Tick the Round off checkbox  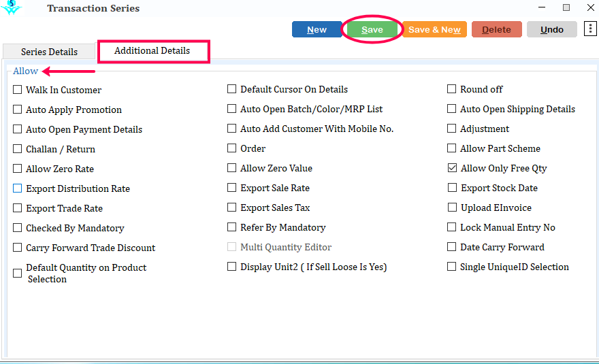pyautogui.click(x=451, y=89)
